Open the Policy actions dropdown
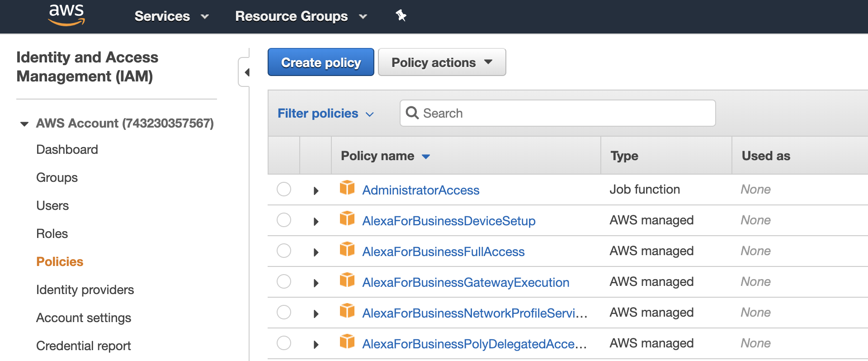This screenshot has height=361, width=868. pos(442,62)
